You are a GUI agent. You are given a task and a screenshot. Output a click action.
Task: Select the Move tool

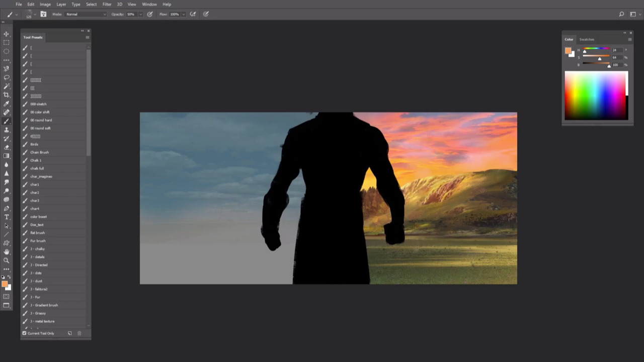7,34
